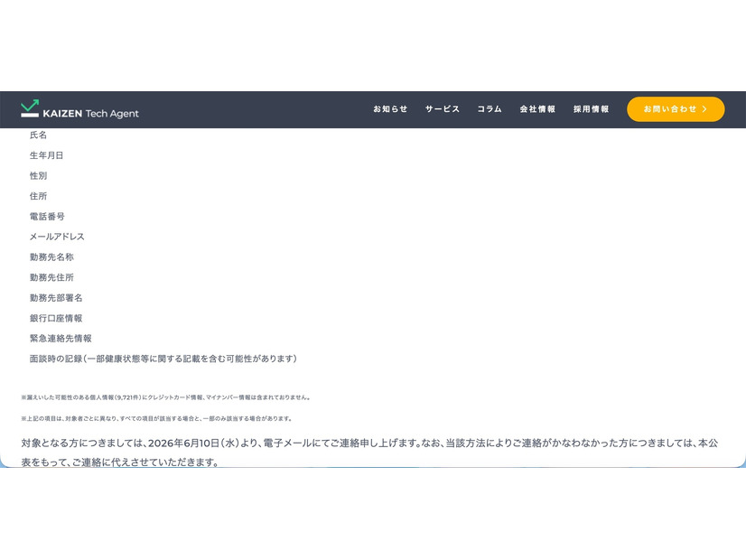The width and height of the screenshot is (746, 560).
Task: Go to the コラム menu item
Action: point(490,109)
